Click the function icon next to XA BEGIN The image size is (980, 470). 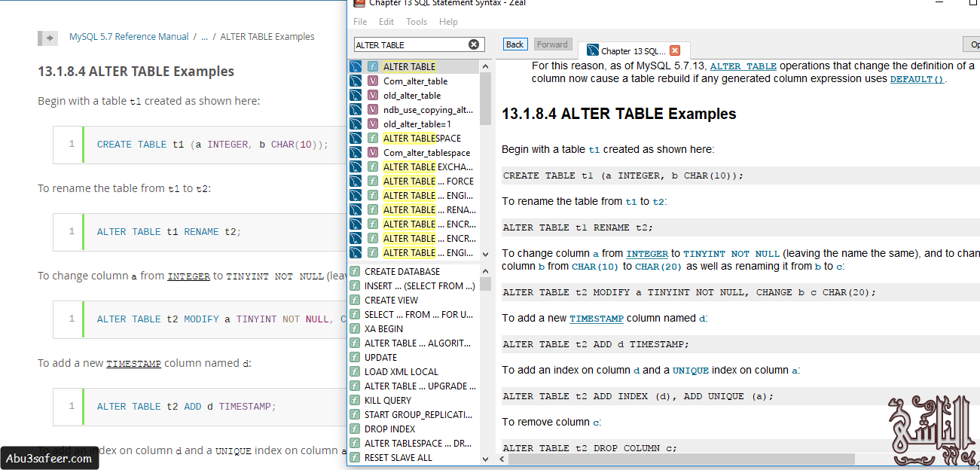pyautogui.click(x=355, y=328)
